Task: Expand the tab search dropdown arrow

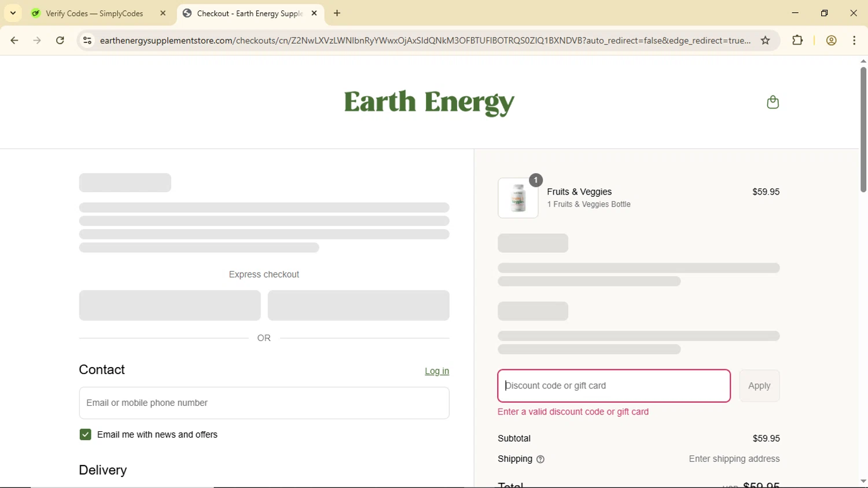Action: (13, 13)
